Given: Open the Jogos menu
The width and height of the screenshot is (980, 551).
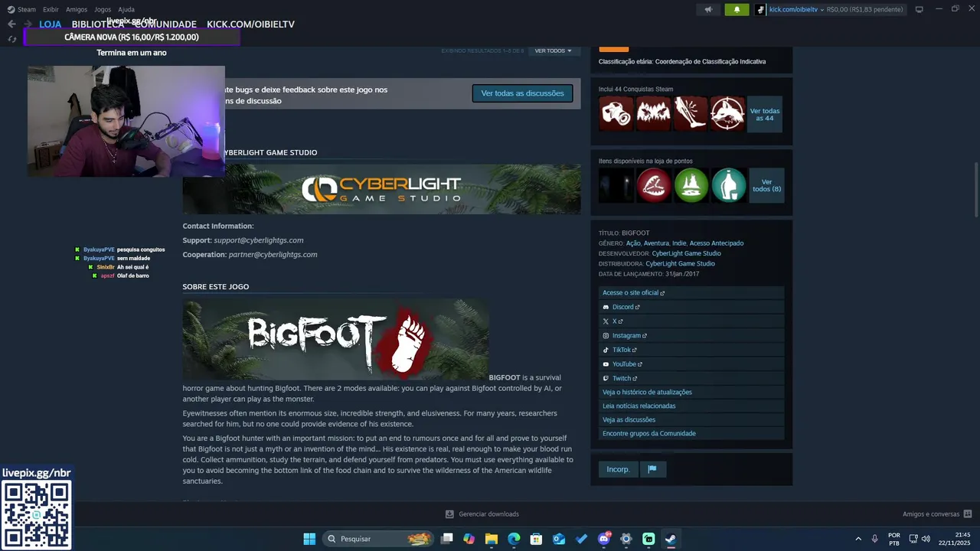Looking at the screenshot, I should coord(103,9).
